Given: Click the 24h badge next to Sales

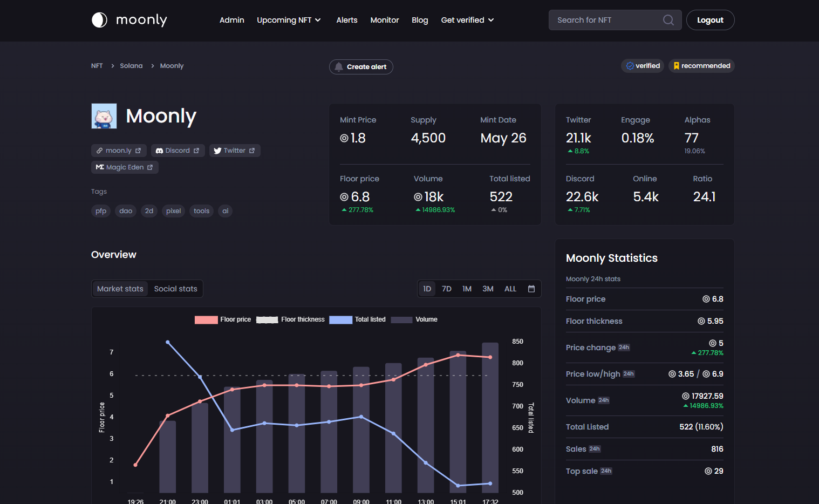Looking at the screenshot, I should (595, 449).
